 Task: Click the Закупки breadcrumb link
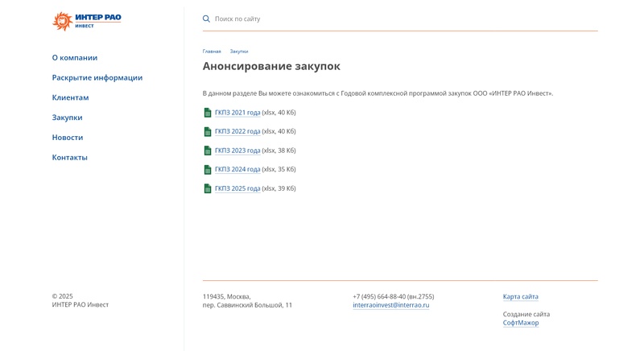coord(239,52)
